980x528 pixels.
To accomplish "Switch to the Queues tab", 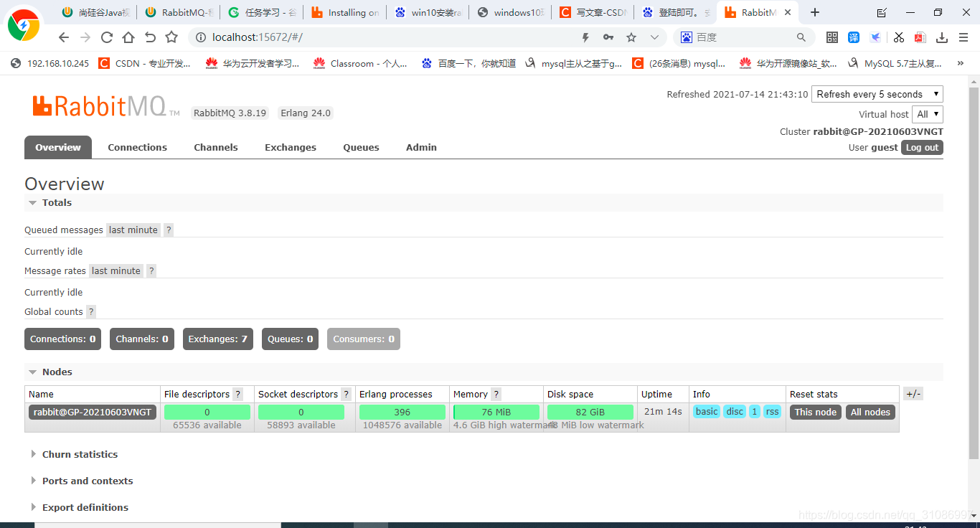I will (361, 147).
